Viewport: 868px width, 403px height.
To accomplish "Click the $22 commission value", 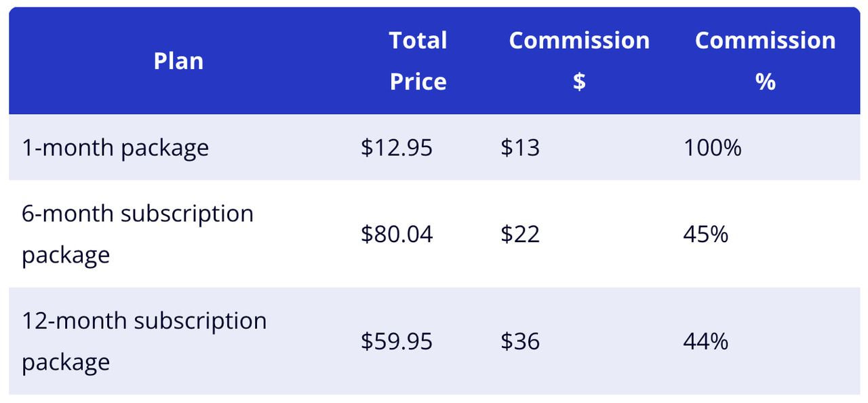I will pyautogui.click(x=520, y=234).
